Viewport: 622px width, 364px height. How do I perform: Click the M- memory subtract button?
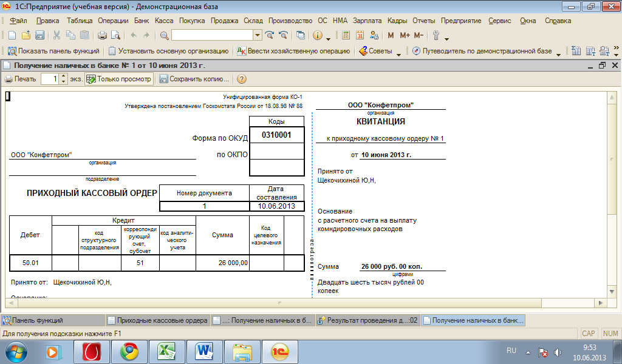pyautogui.click(x=419, y=35)
